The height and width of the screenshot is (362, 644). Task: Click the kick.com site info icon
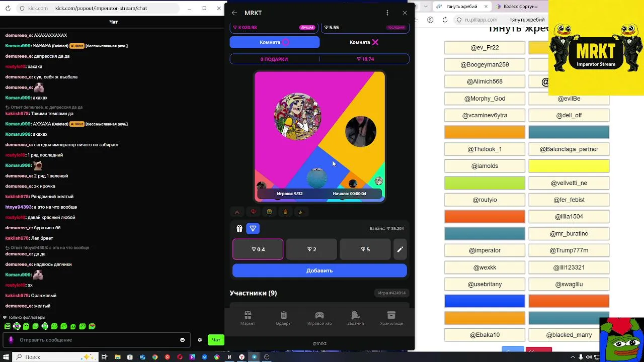point(22,9)
